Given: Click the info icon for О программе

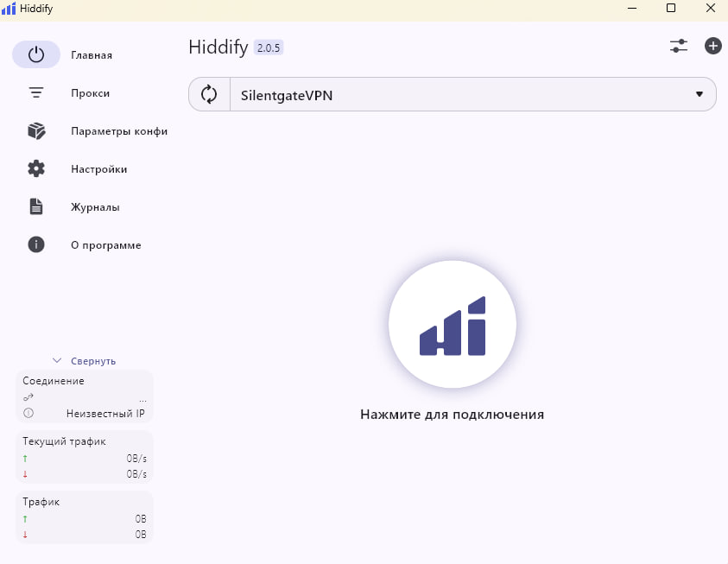Looking at the screenshot, I should click(x=36, y=244).
